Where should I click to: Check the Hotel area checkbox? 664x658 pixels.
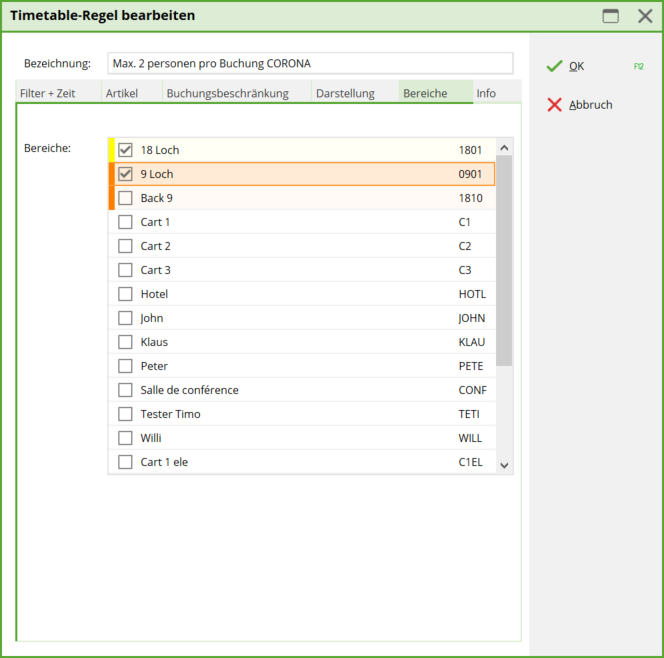[x=125, y=294]
